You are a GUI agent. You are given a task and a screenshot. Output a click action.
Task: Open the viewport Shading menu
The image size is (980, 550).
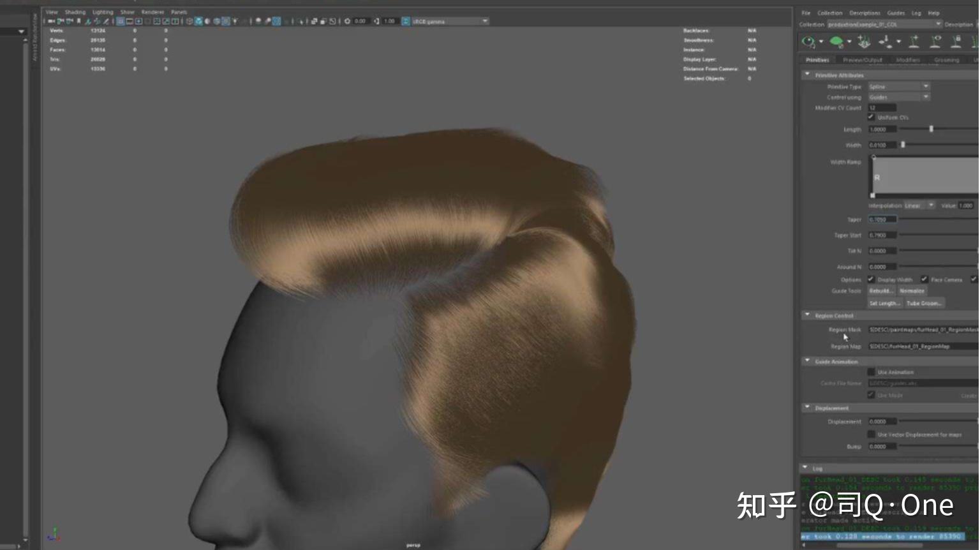point(75,12)
